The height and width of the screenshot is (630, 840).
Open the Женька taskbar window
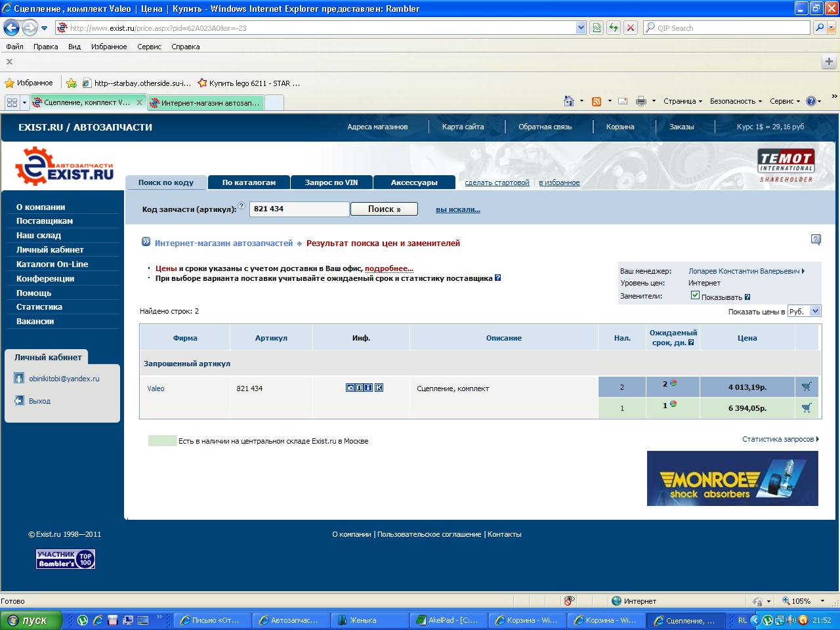click(370, 620)
